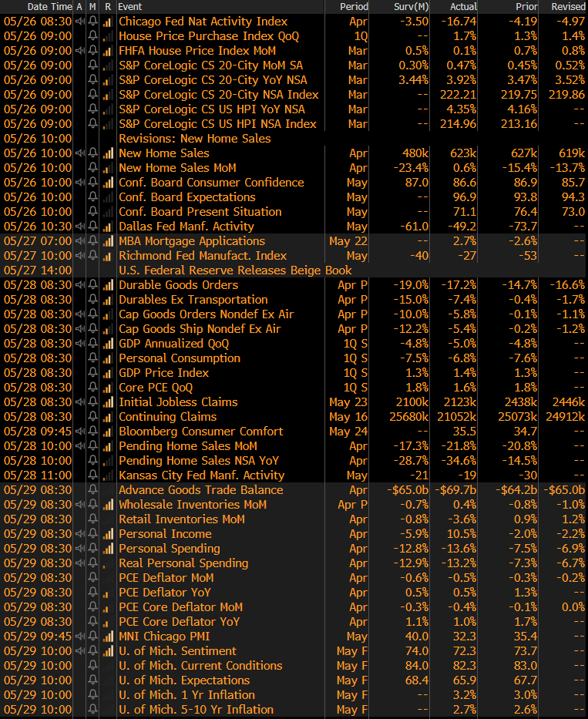Toggle the alert bell for Advance Goods Trade Balance

point(93,490)
